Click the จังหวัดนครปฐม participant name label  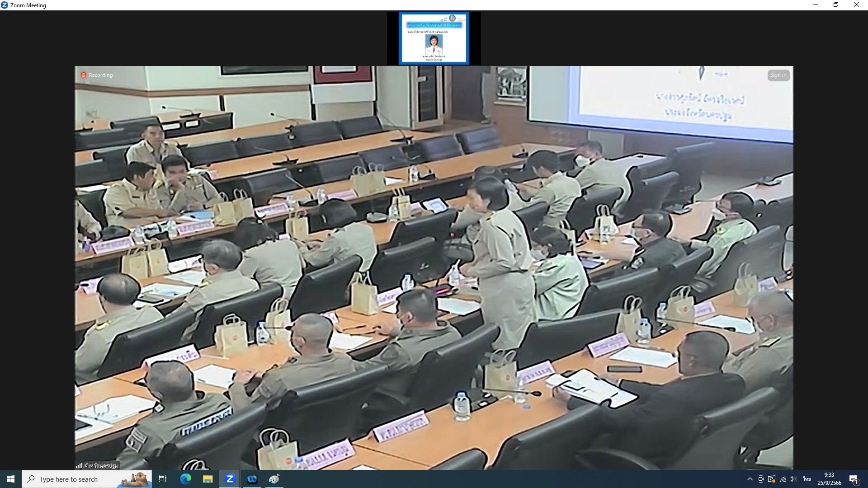pos(101,465)
